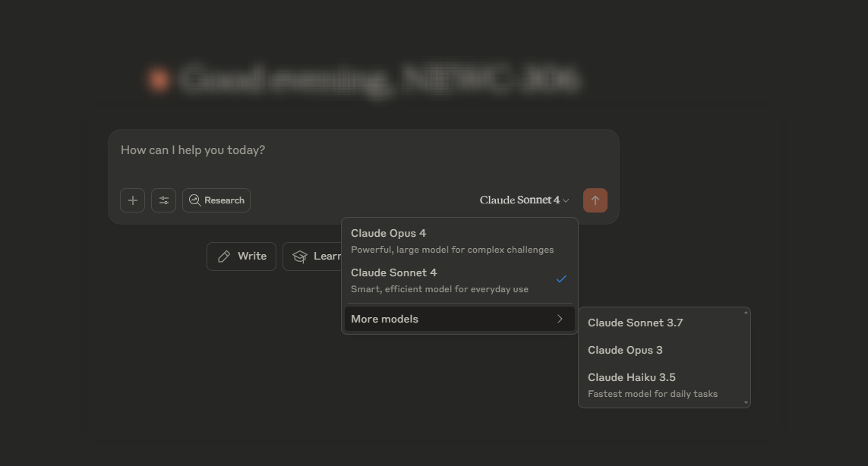Click the plus attachment icon button
Image resolution: width=868 pixels, height=466 pixels.
pos(132,200)
